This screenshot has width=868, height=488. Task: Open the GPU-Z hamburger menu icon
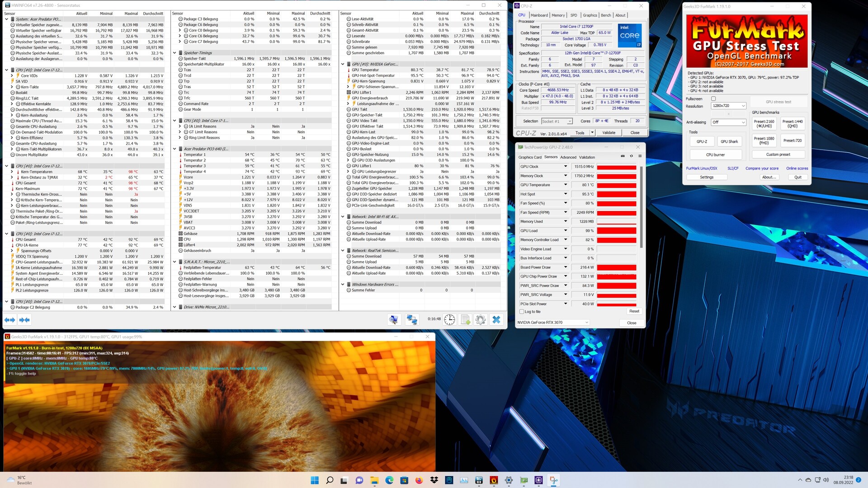point(640,156)
